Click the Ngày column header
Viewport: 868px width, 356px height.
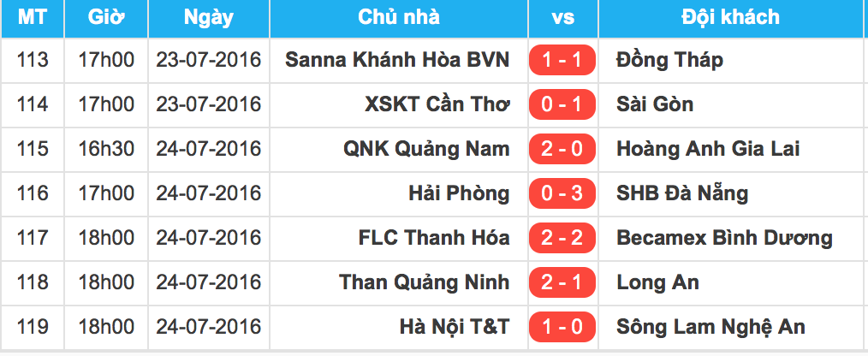208,17
